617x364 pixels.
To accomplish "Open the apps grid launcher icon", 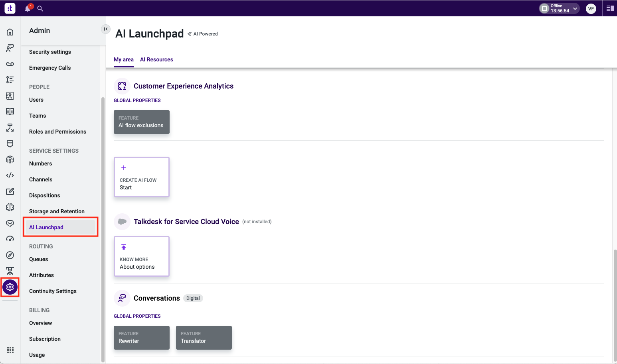I will pos(10,350).
